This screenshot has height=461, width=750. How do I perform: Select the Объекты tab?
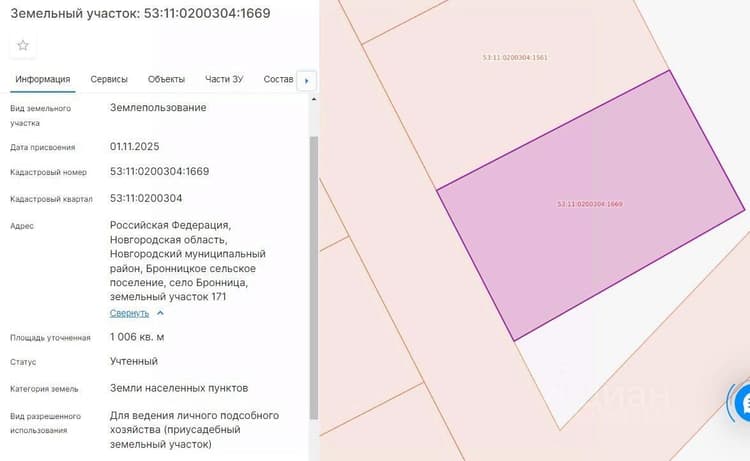(166, 79)
